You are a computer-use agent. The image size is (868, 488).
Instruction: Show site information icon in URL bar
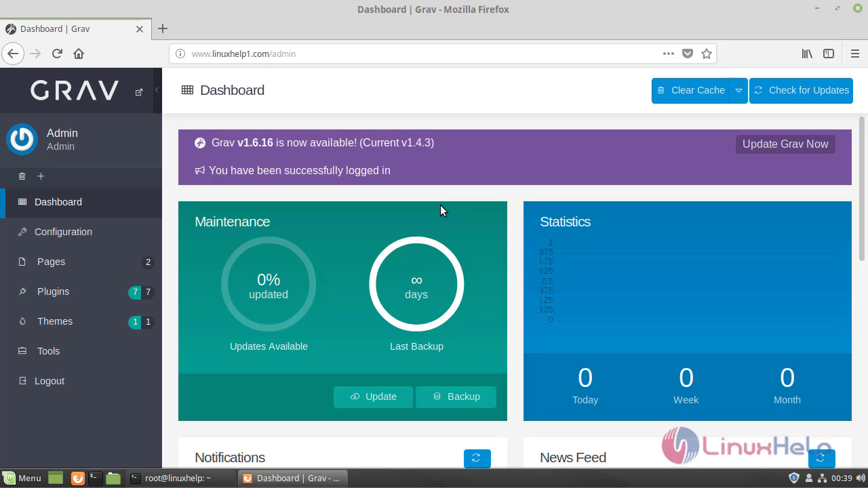[180, 54]
